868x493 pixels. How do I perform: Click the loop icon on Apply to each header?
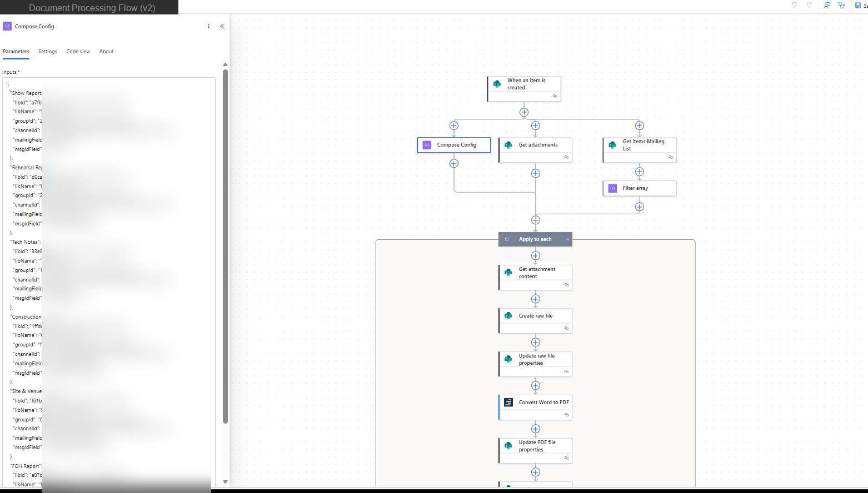(507, 239)
